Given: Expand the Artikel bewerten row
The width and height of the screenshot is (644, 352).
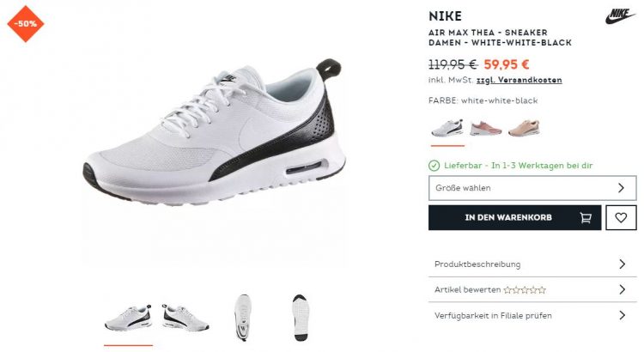Looking at the screenshot, I should pyautogui.click(x=532, y=289).
